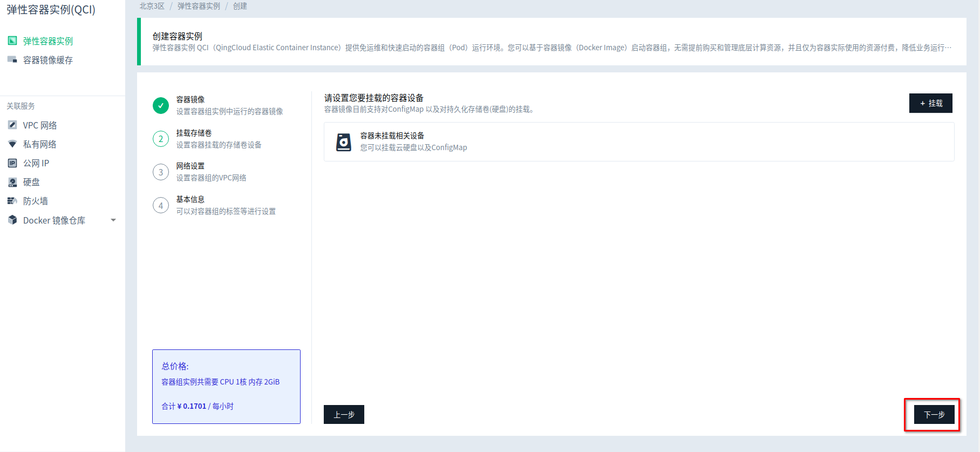
Task: Click the 下一步 button
Action: pos(934,415)
